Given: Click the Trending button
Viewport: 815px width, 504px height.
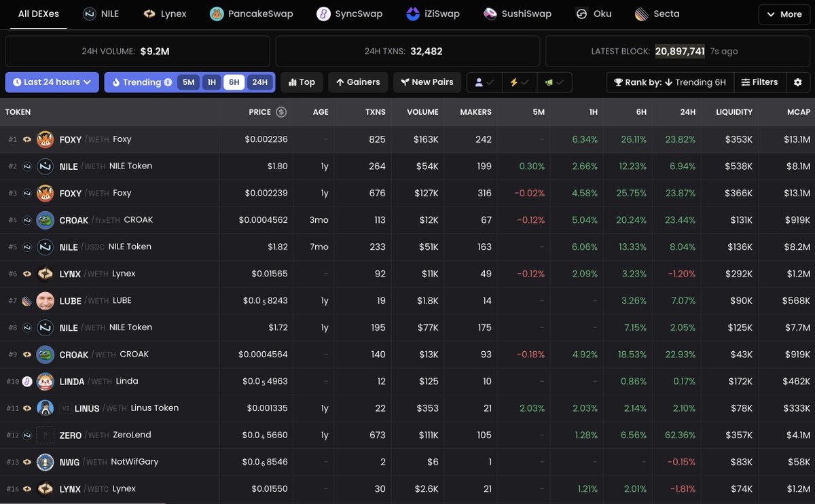Looking at the screenshot, I should coord(141,82).
